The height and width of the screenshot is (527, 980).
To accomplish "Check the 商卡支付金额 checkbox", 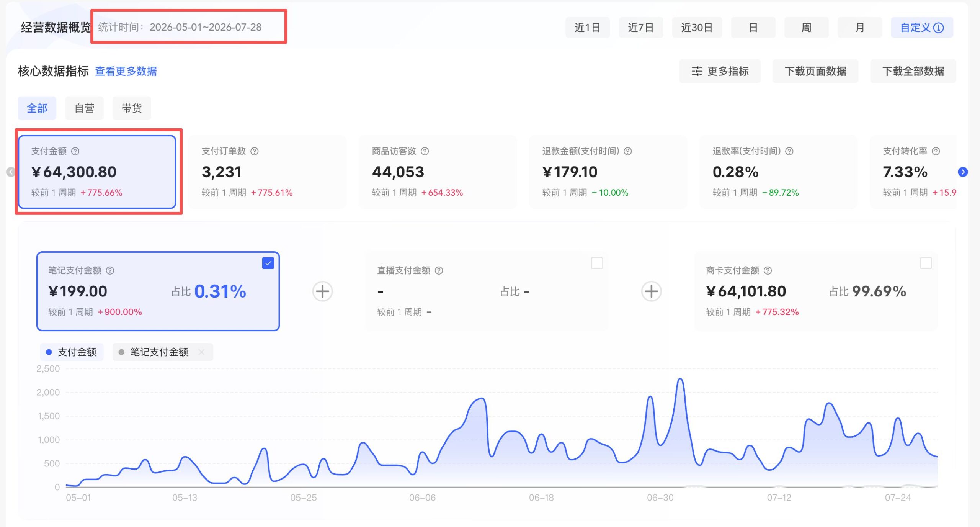I will (926, 263).
